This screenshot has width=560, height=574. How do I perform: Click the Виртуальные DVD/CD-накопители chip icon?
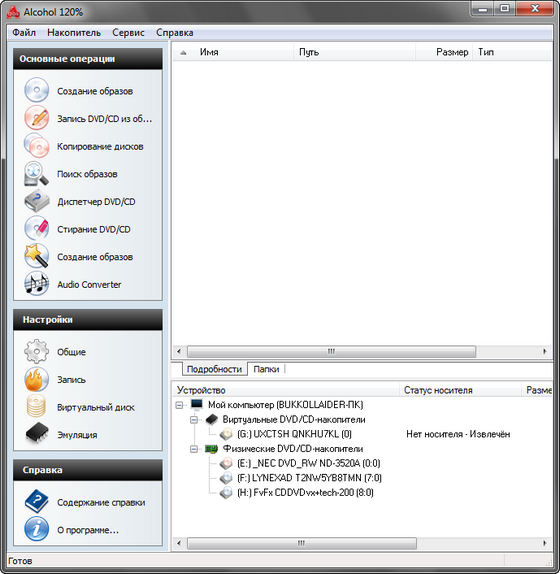212,419
